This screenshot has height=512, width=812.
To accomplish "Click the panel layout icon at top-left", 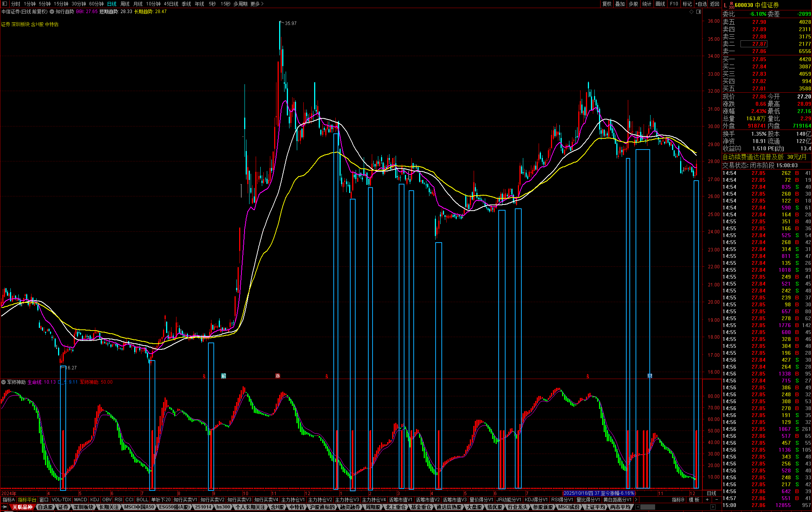I will coord(5,4).
